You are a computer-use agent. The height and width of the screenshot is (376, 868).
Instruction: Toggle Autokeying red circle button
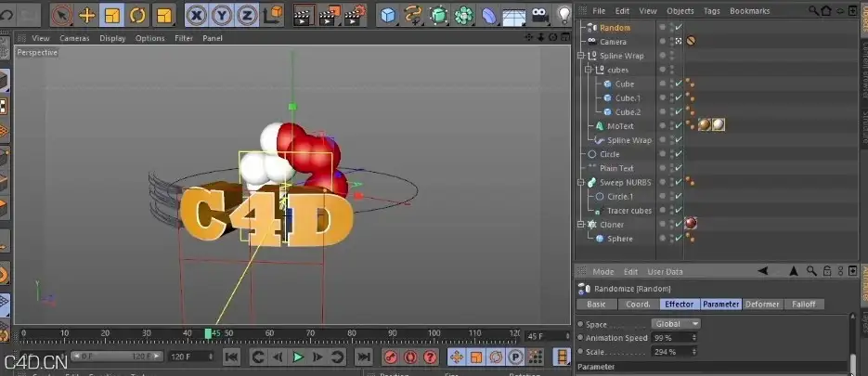(410, 357)
